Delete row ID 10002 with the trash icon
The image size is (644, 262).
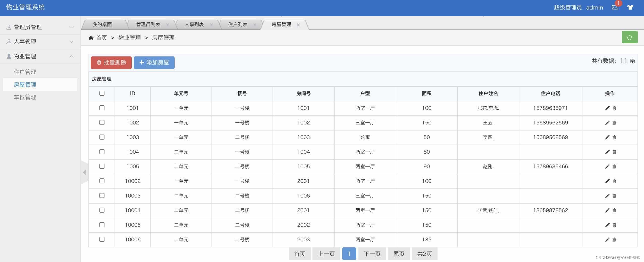click(x=614, y=181)
